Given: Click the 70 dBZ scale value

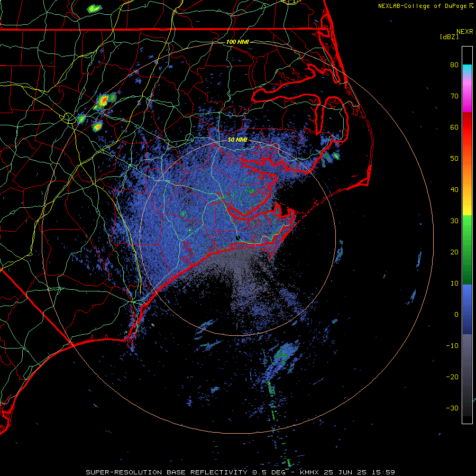Looking at the screenshot, I should click(x=454, y=96).
